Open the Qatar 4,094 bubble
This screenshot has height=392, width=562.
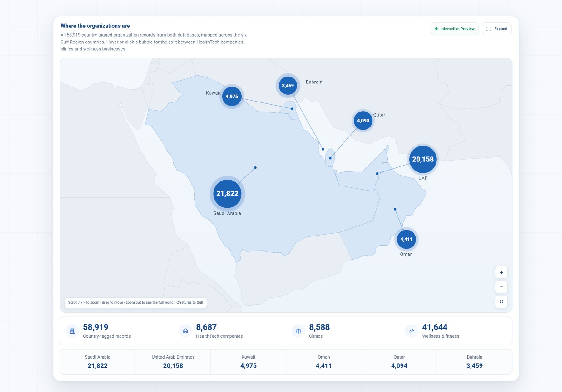[363, 121]
